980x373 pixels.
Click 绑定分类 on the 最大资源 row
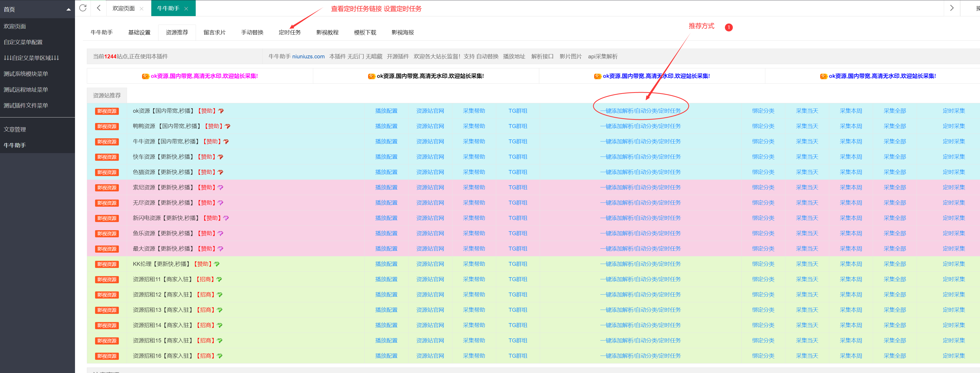pos(763,249)
